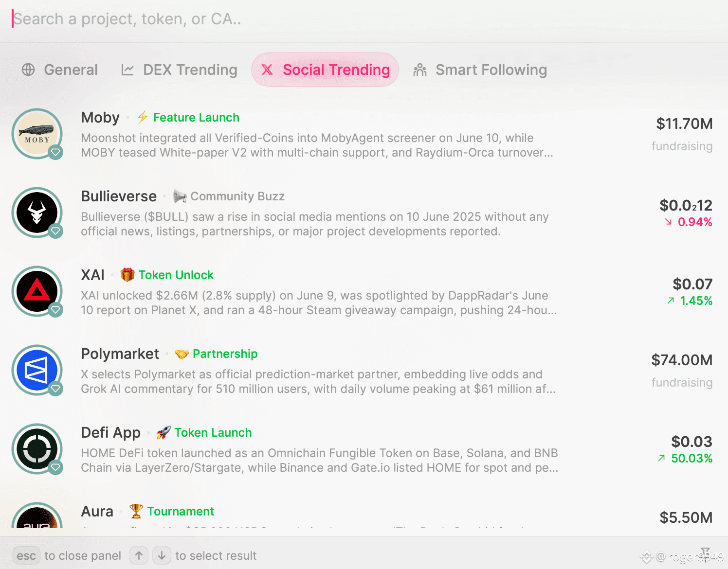Viewport: 728px width, 569px height.
Task: Click the down arrow key button
Action: click(x=162, y=555)
